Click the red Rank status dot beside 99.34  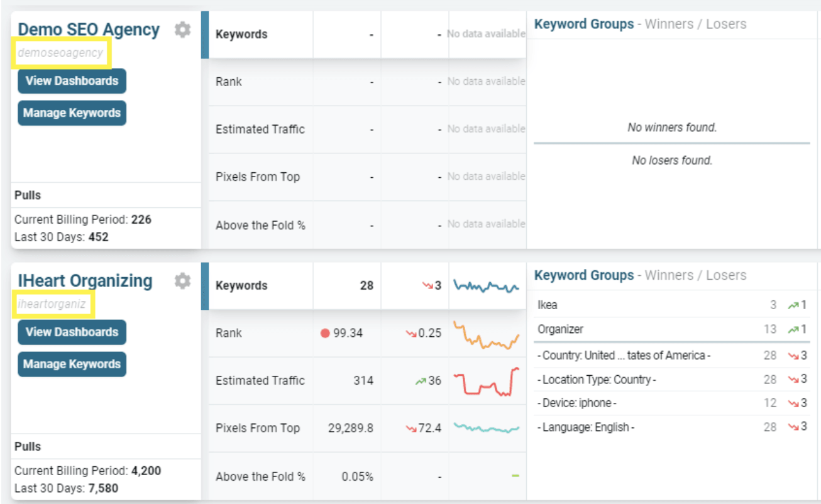(x=325, y=333)
